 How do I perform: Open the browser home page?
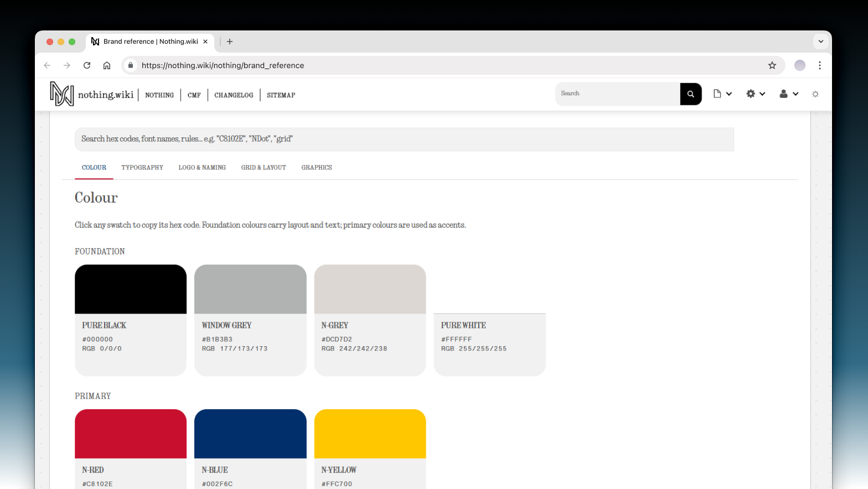[107, 65]
